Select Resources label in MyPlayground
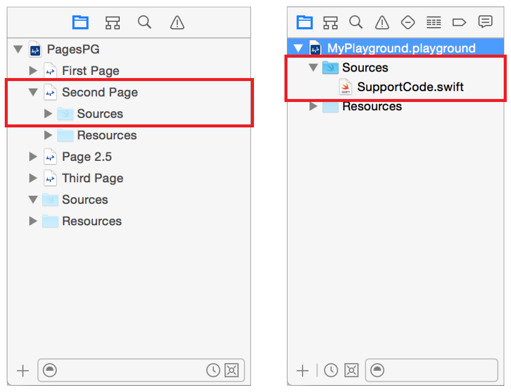Screen dimensions: 511x392 click(372, 106)
